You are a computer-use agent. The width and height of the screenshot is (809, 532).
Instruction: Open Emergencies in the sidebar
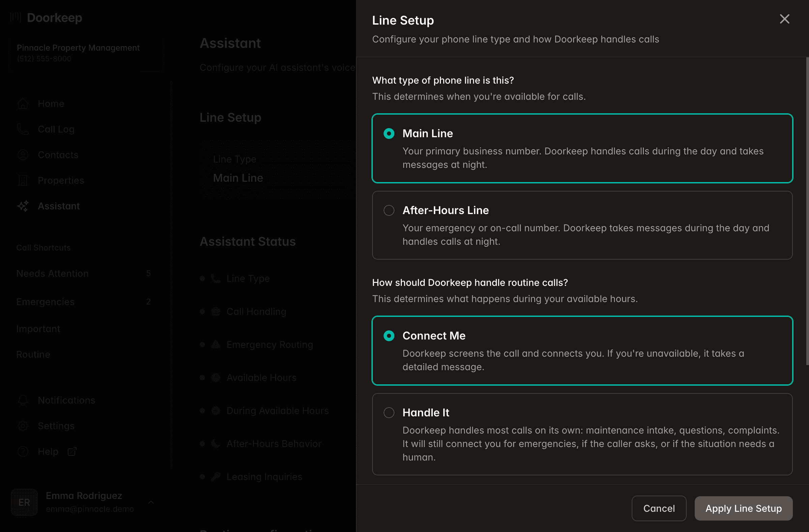[45, 301]
